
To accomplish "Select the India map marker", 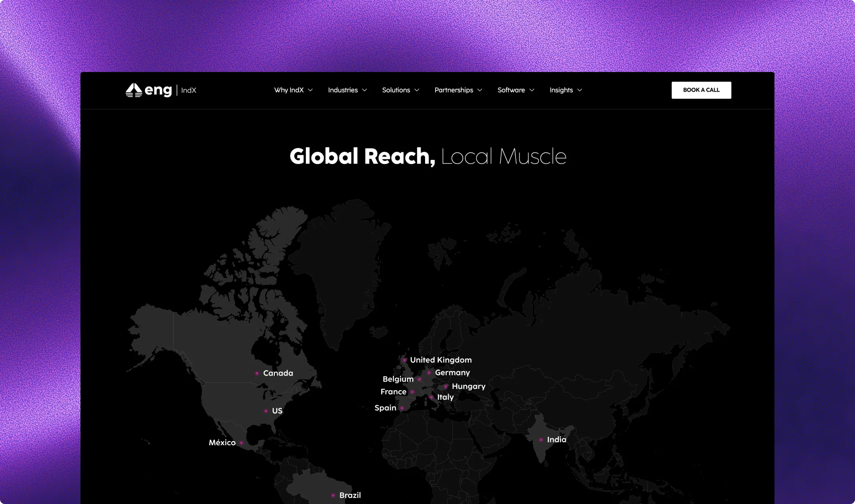I will point(540,439).
